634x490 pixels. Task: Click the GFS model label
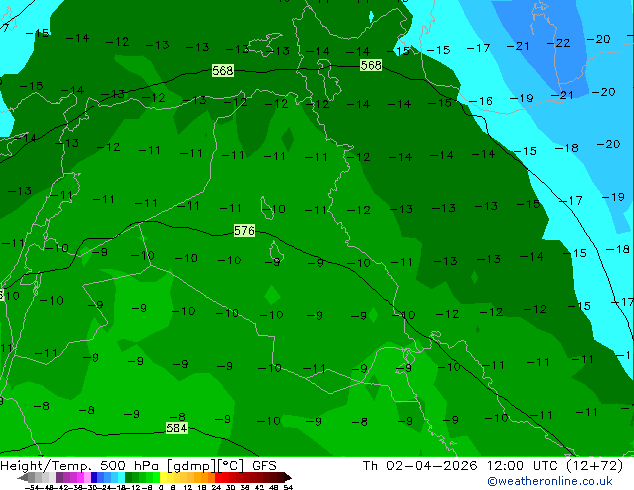pyautogui.click(x=264, y=466)
